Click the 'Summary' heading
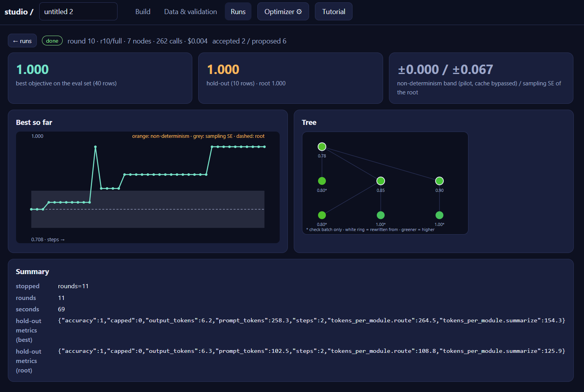 33,272
